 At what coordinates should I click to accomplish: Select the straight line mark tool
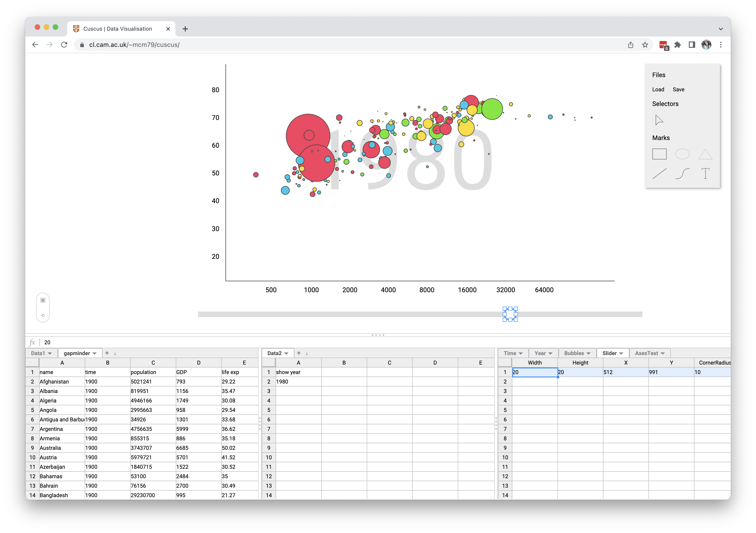(659, 174)
